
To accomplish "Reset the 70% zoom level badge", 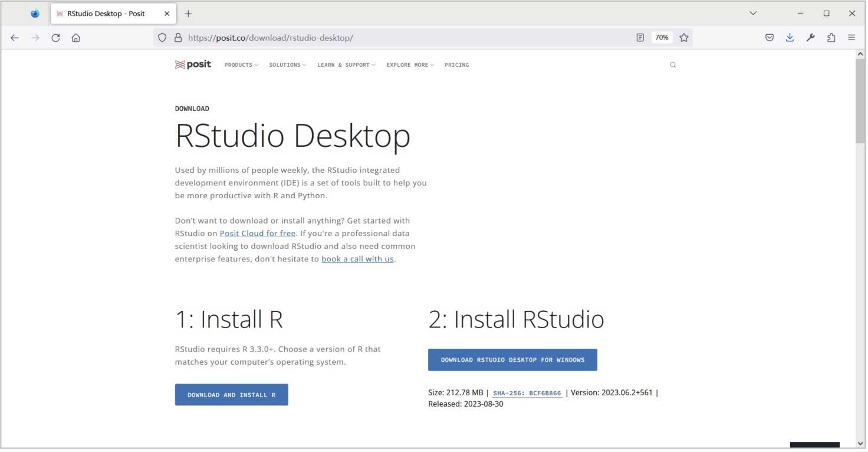I will (x=662, y=38).
